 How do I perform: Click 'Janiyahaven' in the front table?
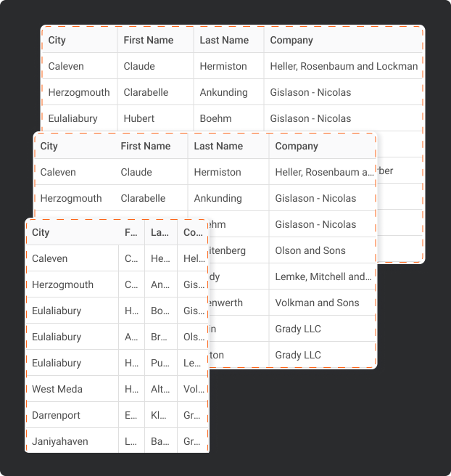tap(60, 441)
